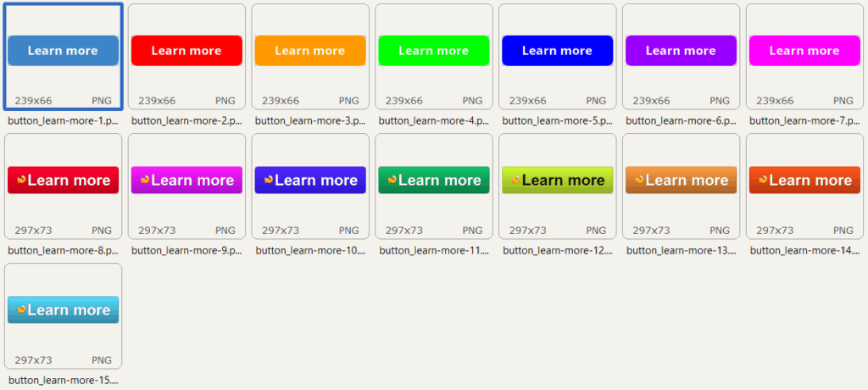Image resolution: width=868 pixels, height=390 pixels.
Task: Select the flat pure blue Learn more thumbnail
Action: pos(557,51)
